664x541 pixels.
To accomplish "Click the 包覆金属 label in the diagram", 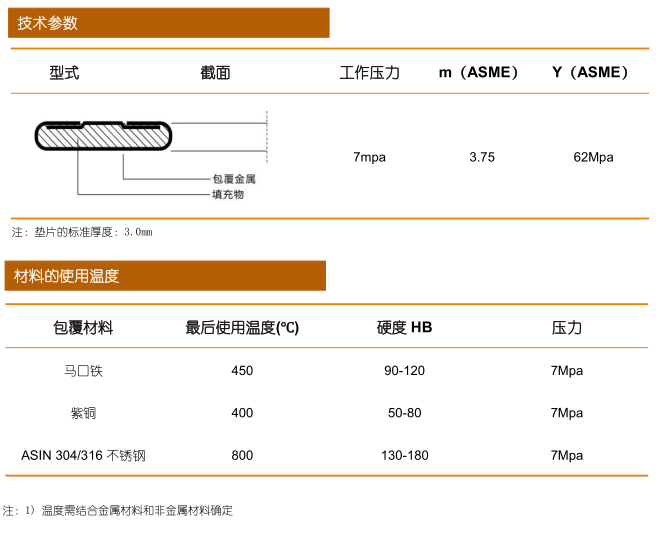I will point(234,179).
